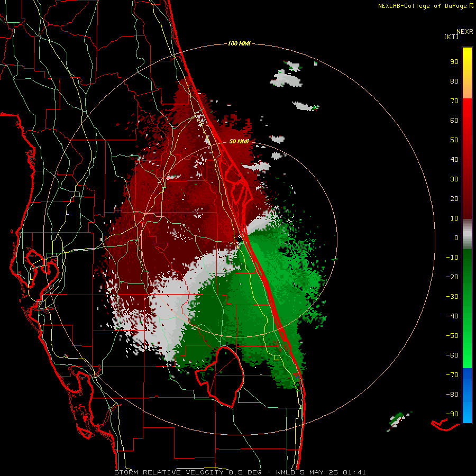Pick the blue segment of the color bar

point(467,396)
